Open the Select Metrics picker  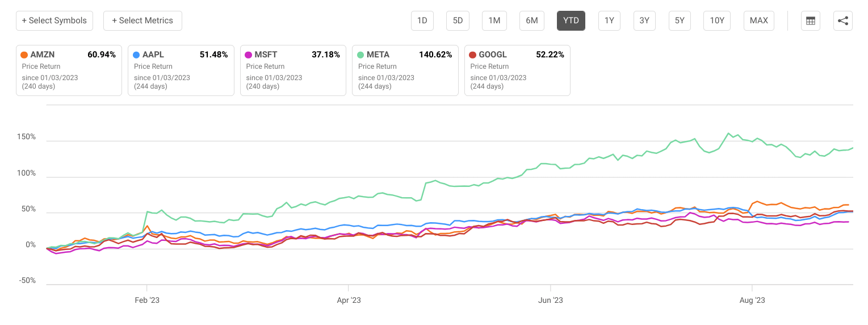(x=142, y=20)
